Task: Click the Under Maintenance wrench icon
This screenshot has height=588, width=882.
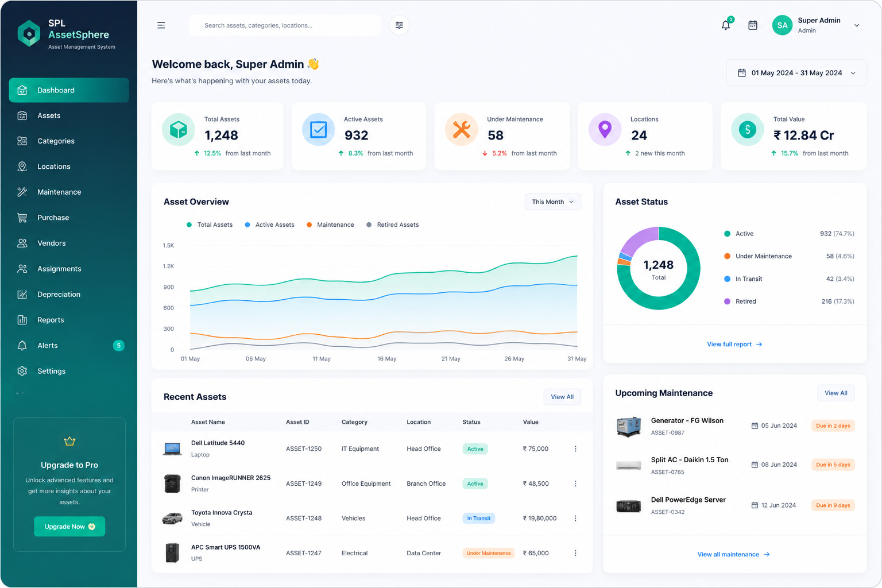Action: [x=462, y=130]
